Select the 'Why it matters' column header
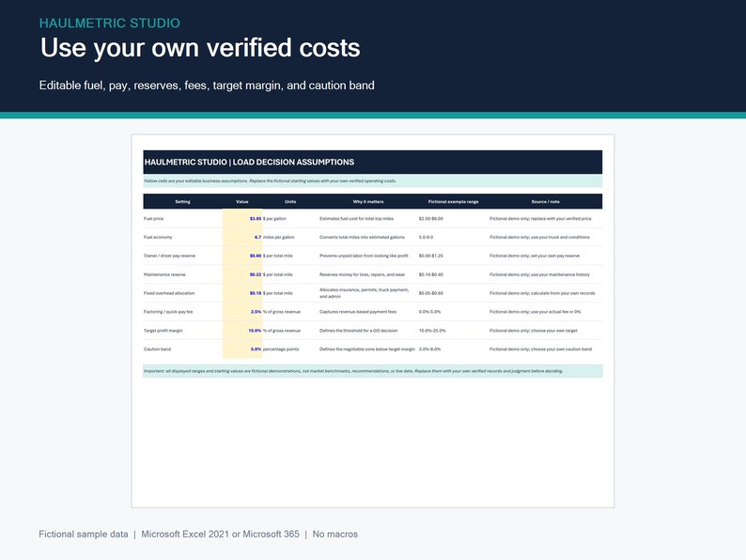This screenshot has width=746, height=560. click(368, 202)
